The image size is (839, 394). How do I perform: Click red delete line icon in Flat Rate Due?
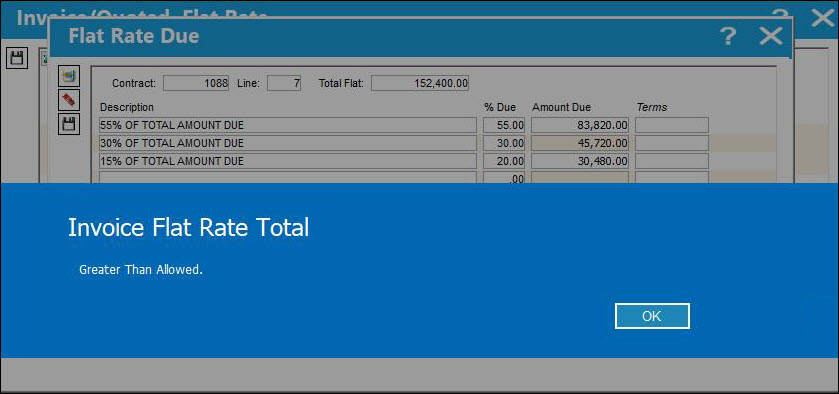tap(69, 100)
